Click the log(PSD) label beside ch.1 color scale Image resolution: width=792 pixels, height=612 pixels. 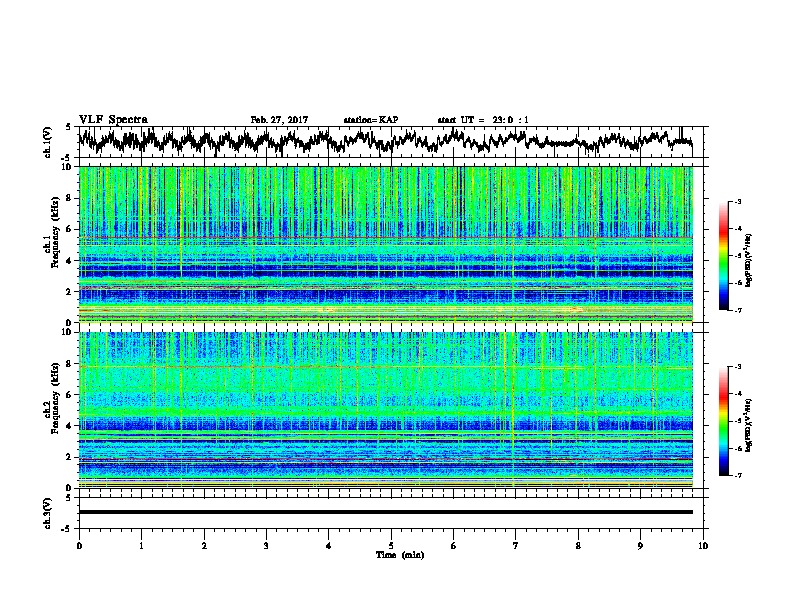(749, 261)
